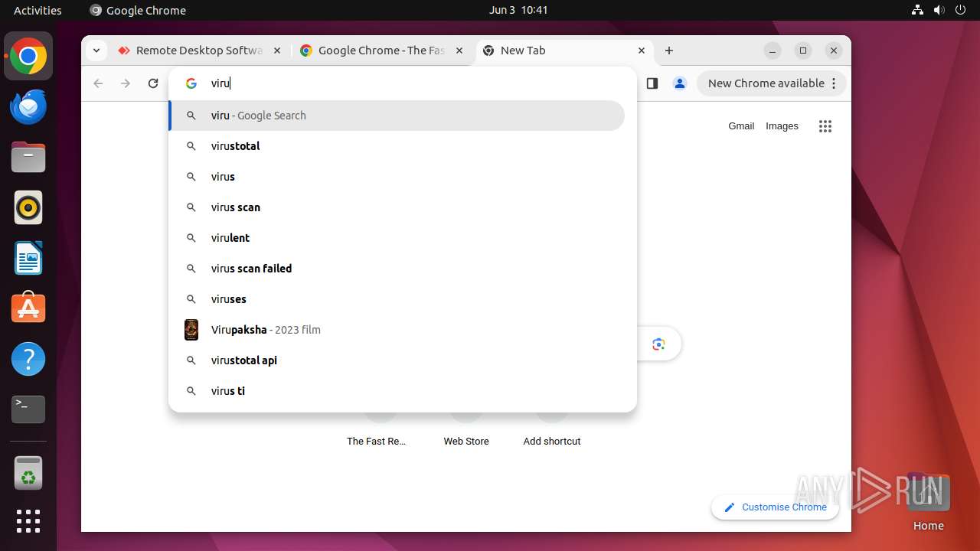Select the viru - Google Search suggestion

point(397,116)
